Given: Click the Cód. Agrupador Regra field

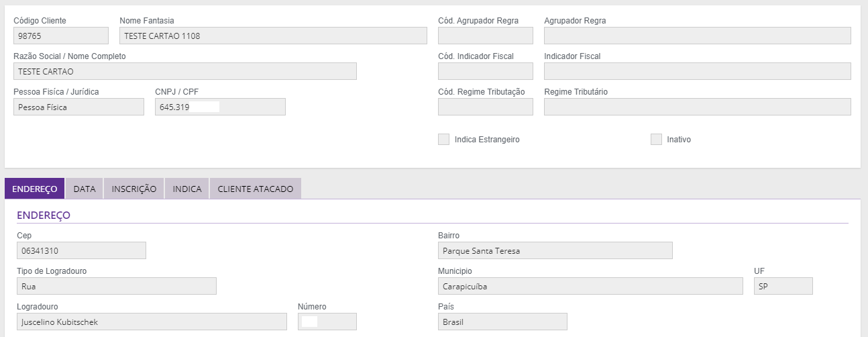Looking at the screenshot, I should point(486,36).
